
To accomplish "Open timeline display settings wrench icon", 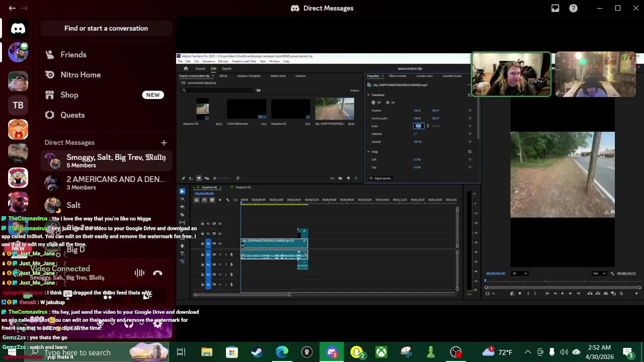I will pos(227,200).
